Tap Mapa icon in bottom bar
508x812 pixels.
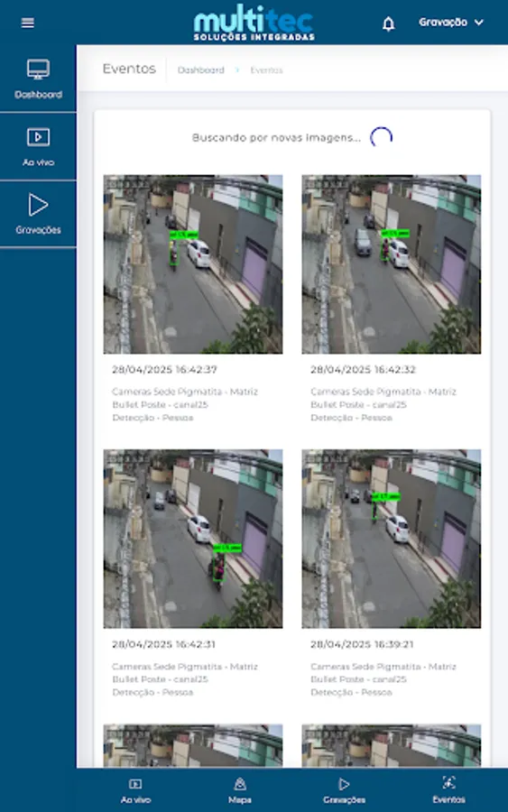(240, 784)
